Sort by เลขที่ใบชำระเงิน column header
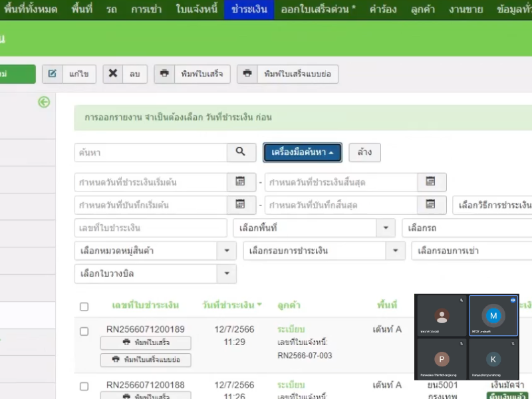 coord(146,305)
